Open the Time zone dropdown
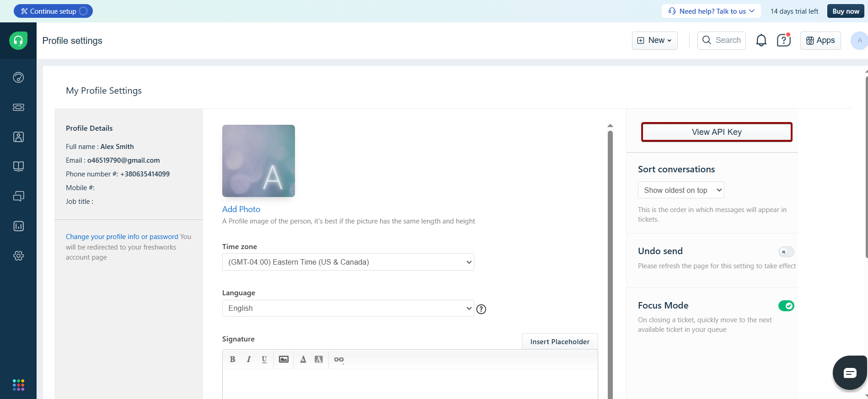Image resolution: width=868 pixels, height=399 pixels. (348, 262)
